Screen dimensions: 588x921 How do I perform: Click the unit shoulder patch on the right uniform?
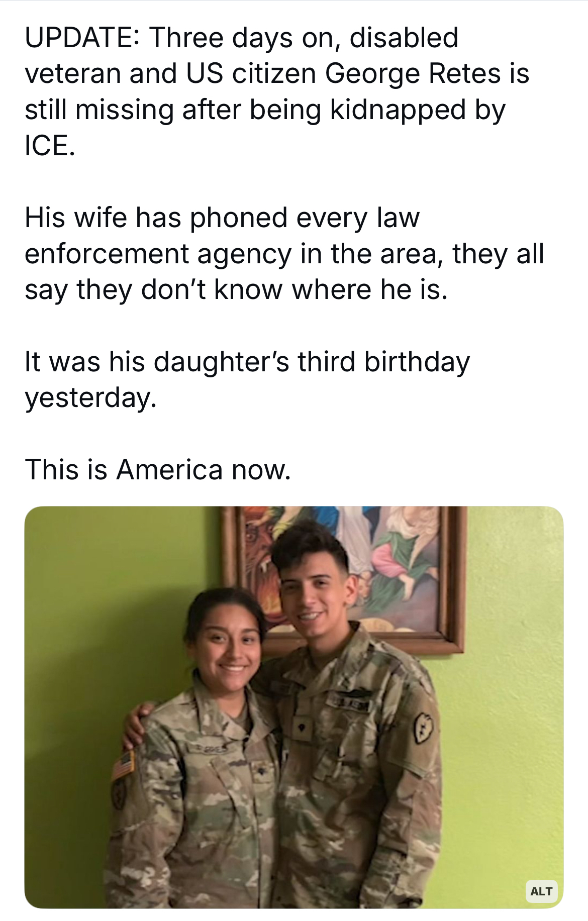click(x=423, y=730)
